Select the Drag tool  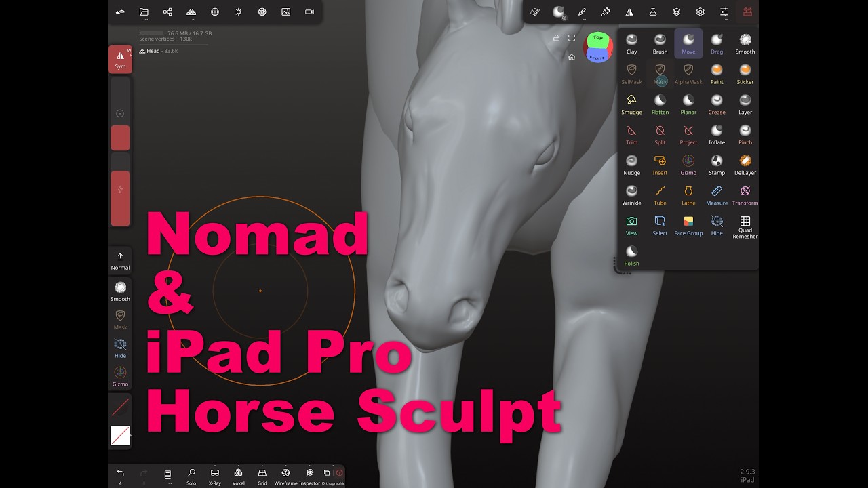tap(717, 44)
